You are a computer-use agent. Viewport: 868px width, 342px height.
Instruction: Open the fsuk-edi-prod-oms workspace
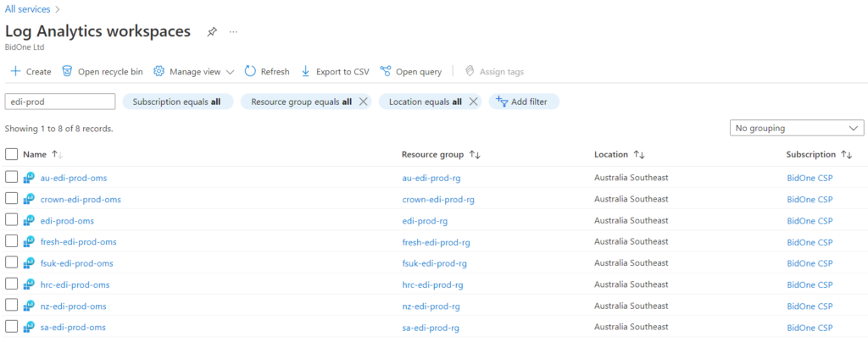point(77,263)
